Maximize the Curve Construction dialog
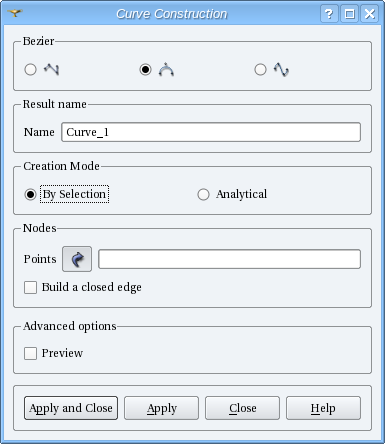The image size is (385, 444). (349, 14)
